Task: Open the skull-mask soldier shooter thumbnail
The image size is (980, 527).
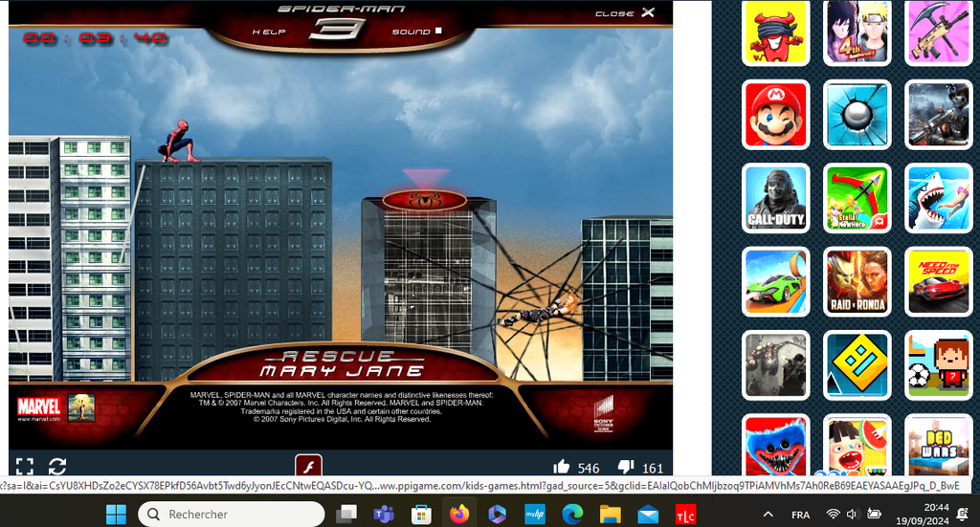Action: click(938, 115)
